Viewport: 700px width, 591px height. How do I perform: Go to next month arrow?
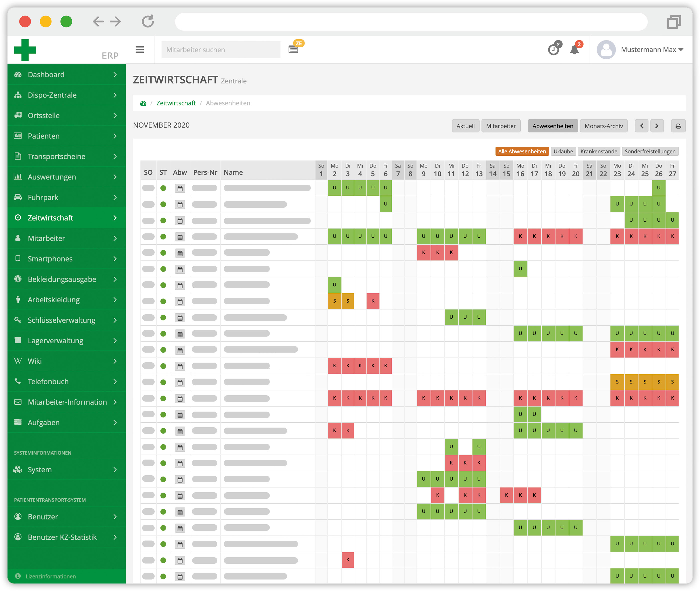coord(657,126)
